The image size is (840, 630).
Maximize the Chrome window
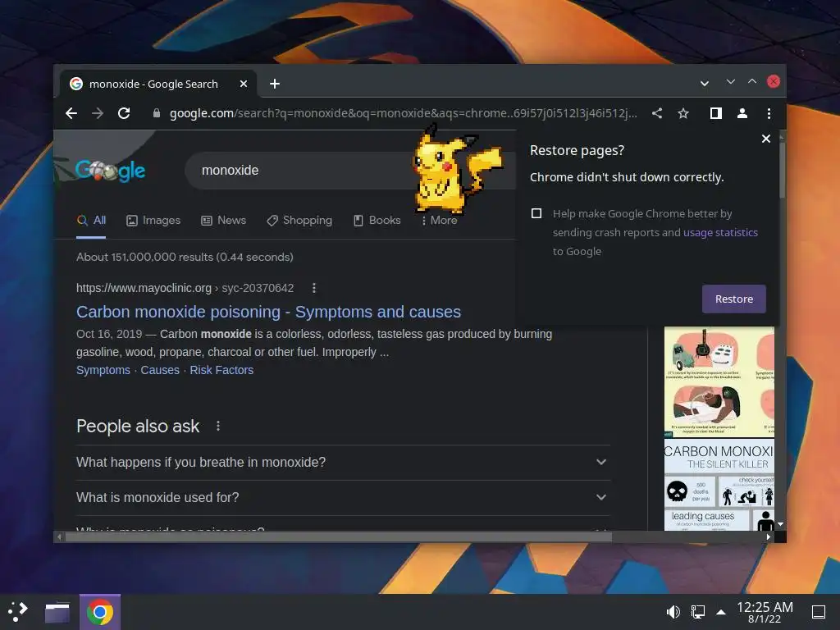coord(752,81)
